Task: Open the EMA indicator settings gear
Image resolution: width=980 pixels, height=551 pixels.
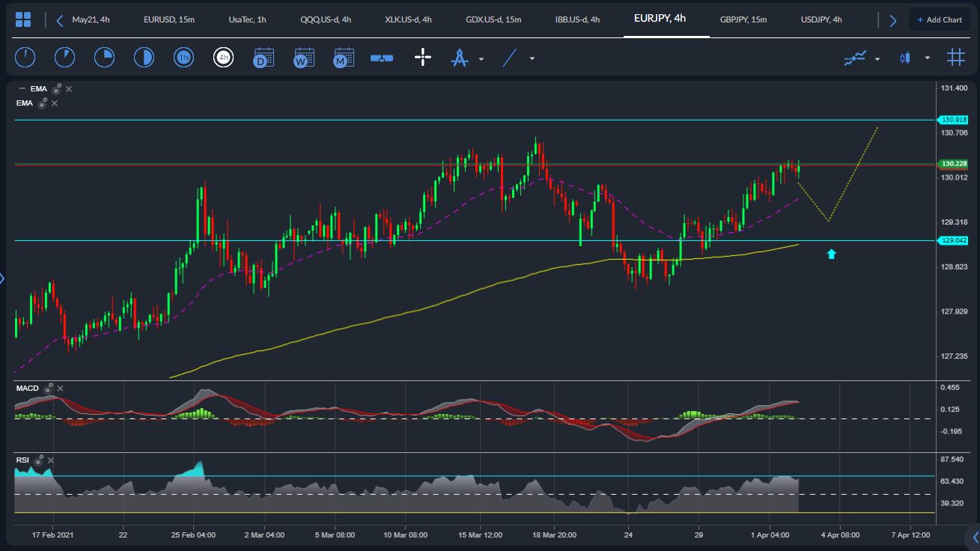Action: click(56, 88)
